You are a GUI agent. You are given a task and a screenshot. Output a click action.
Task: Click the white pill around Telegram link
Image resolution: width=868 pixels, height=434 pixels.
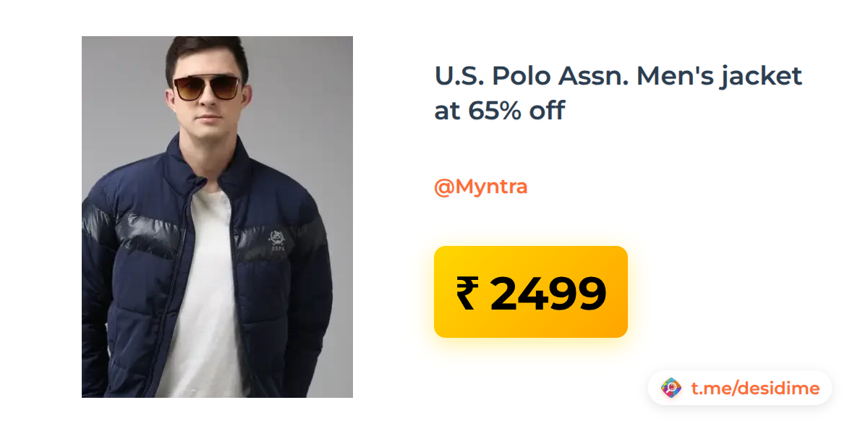740,388
